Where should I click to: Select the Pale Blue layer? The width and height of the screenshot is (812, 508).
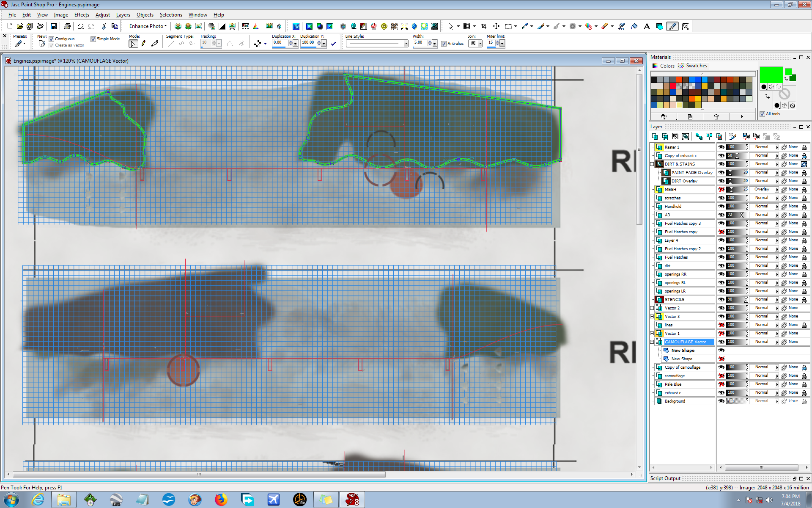(673, 384)
